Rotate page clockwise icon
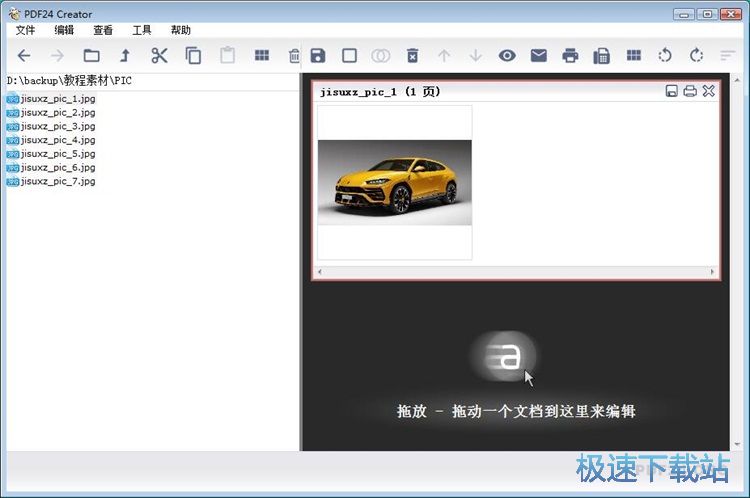 696,56
